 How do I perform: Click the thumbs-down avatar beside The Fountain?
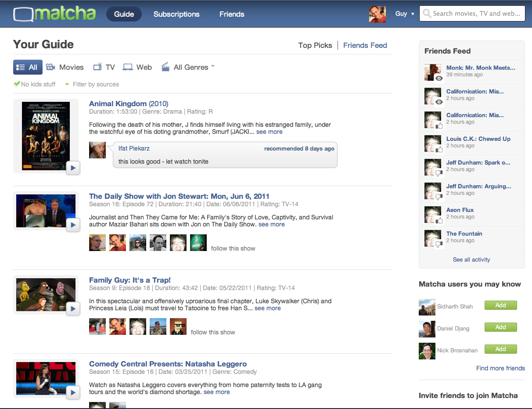[433, 238]
